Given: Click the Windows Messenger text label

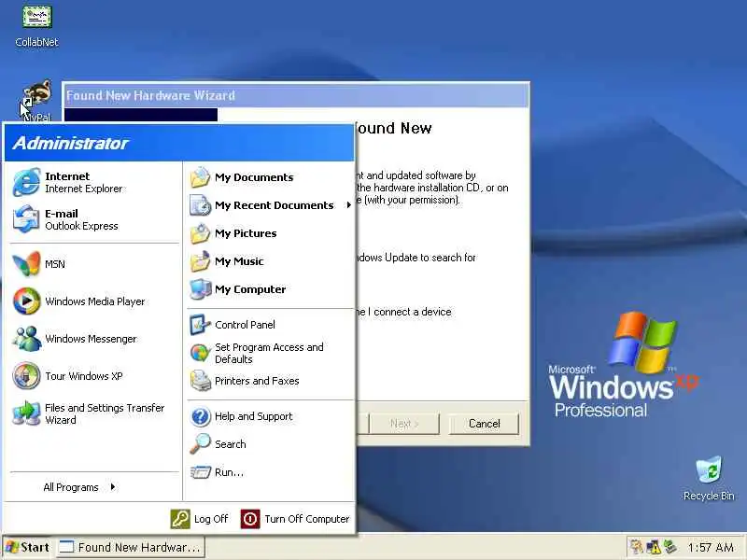Looking at the screenshot, I should click(91, 339).
